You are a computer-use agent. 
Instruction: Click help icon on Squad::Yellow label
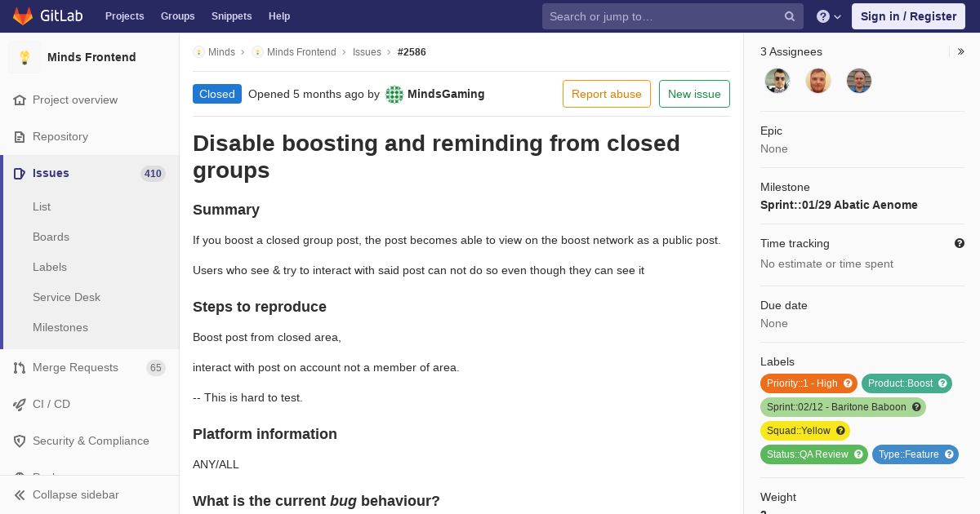tap(840, 431)
